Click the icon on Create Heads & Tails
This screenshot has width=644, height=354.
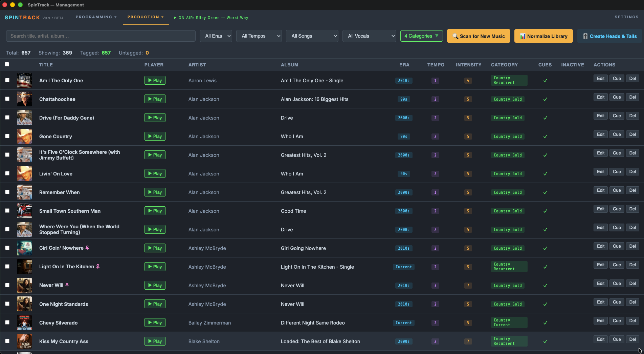pyautogui.click(x=585, y=36)
